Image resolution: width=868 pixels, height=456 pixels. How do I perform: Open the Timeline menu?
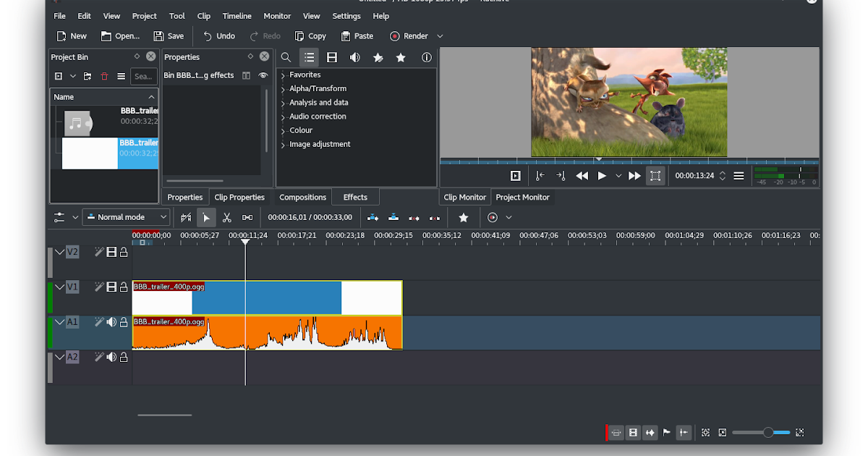click(x=237, y=16)
